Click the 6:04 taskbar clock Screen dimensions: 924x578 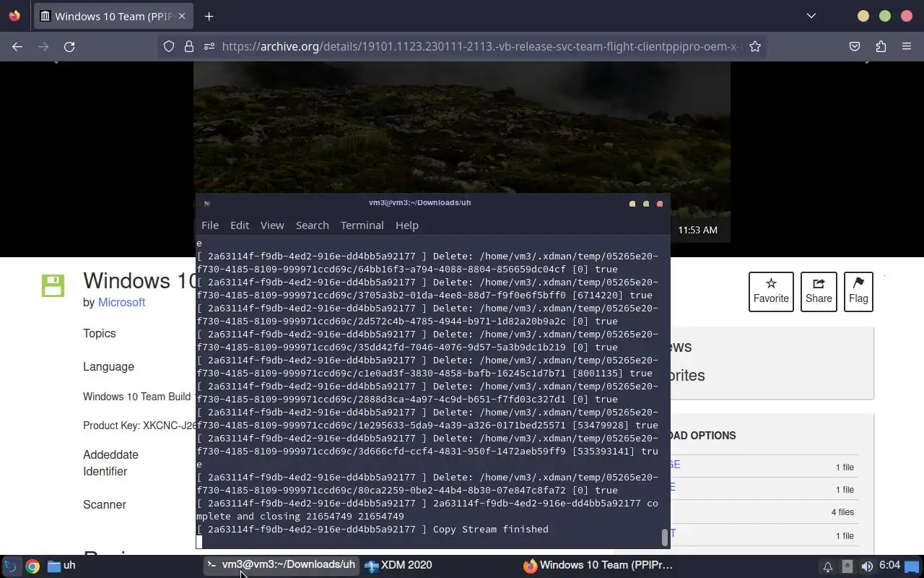click(x=889, y=566)
